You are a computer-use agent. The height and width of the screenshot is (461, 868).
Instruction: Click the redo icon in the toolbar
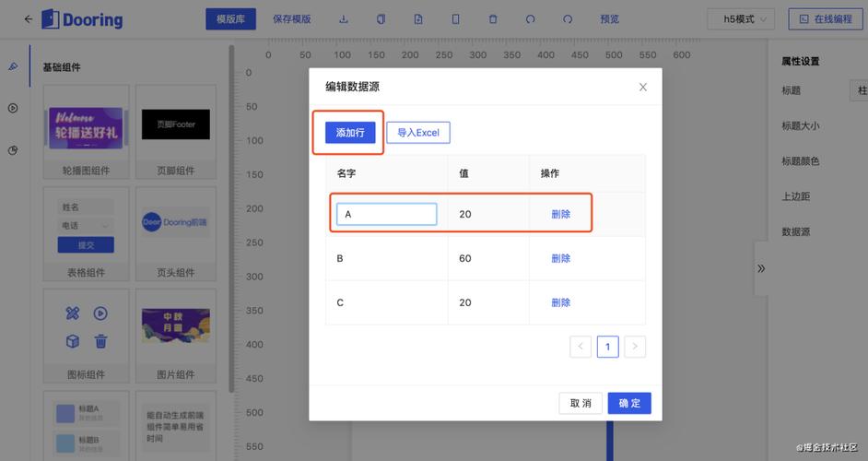[x=568, y=19]
